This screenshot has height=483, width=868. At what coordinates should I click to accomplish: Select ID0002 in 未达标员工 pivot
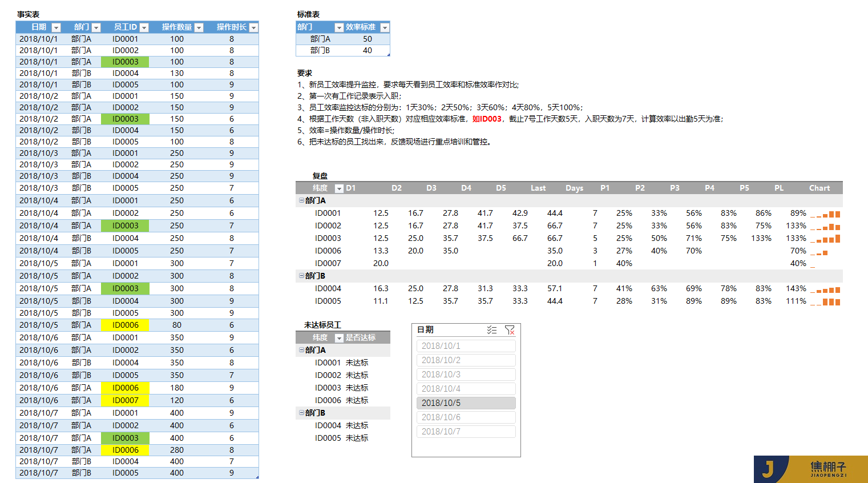[x=328, y=375]
